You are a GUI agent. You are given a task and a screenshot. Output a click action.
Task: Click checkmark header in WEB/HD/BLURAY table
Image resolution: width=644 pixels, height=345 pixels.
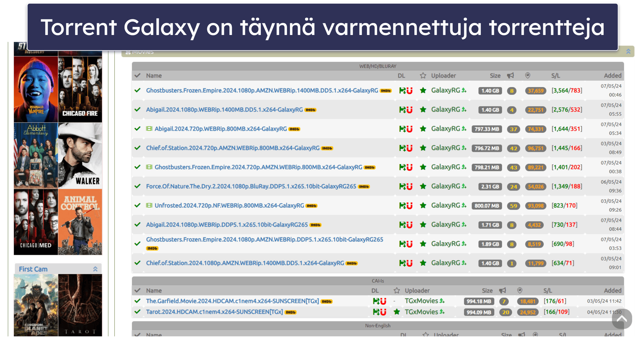(138, 76)
